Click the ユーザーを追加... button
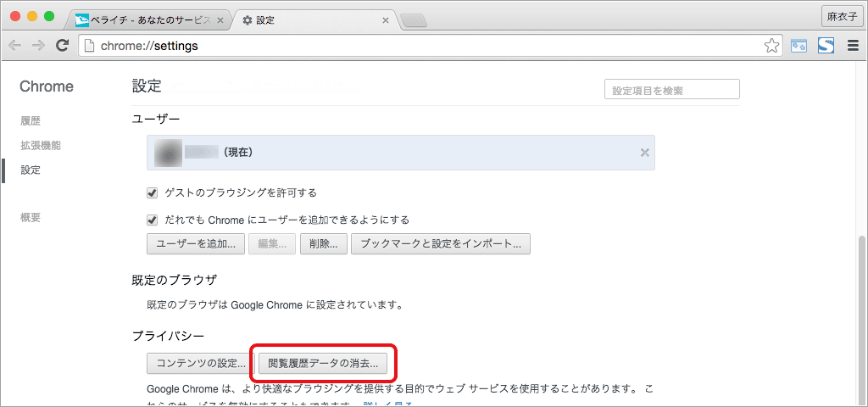 196,244
